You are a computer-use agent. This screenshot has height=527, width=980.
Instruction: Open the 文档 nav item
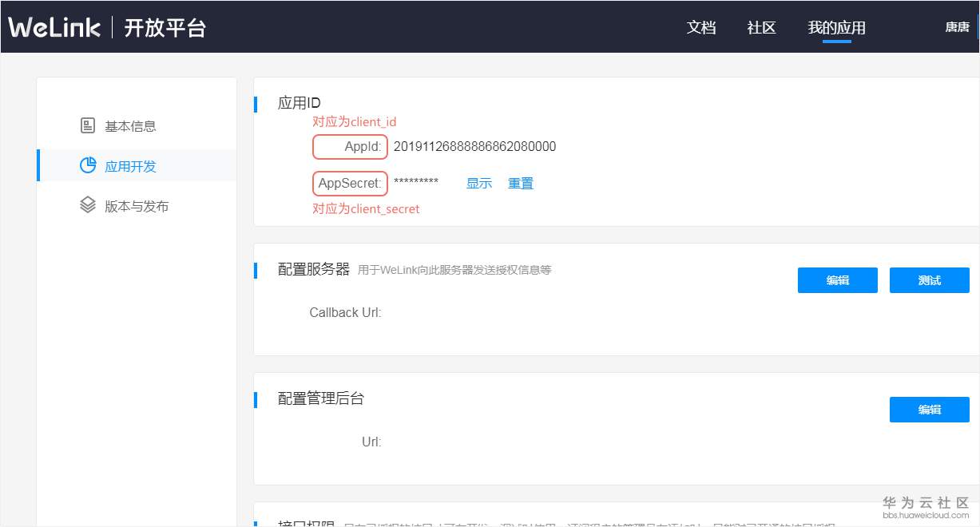click(701, 27)
